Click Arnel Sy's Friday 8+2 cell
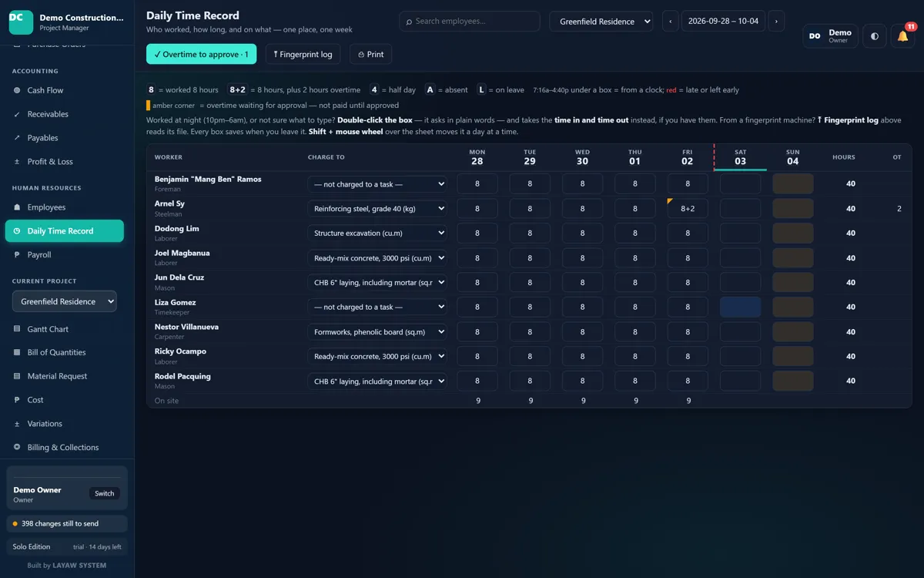This screenshot has width=924, height=578. tap(688, 209)
